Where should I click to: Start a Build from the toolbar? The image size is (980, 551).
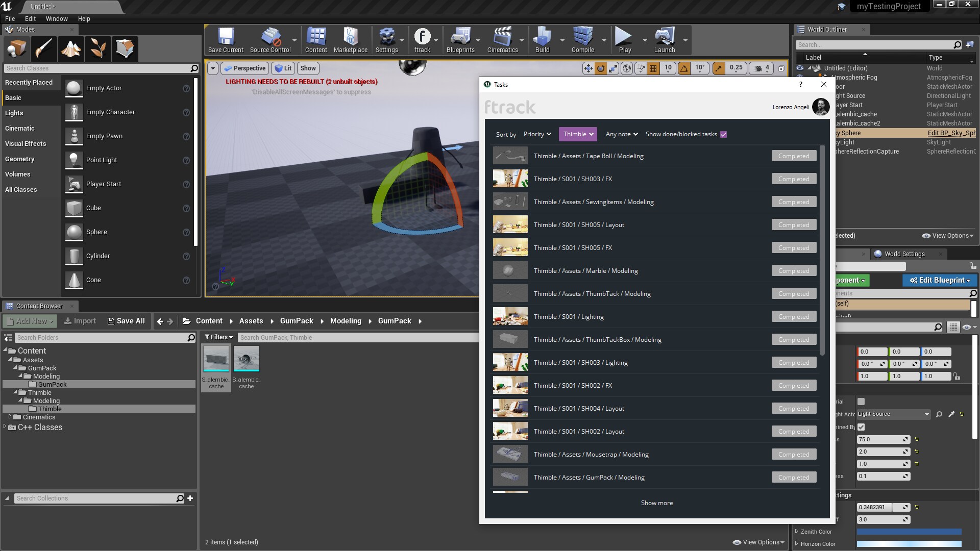tap(543, 40)
